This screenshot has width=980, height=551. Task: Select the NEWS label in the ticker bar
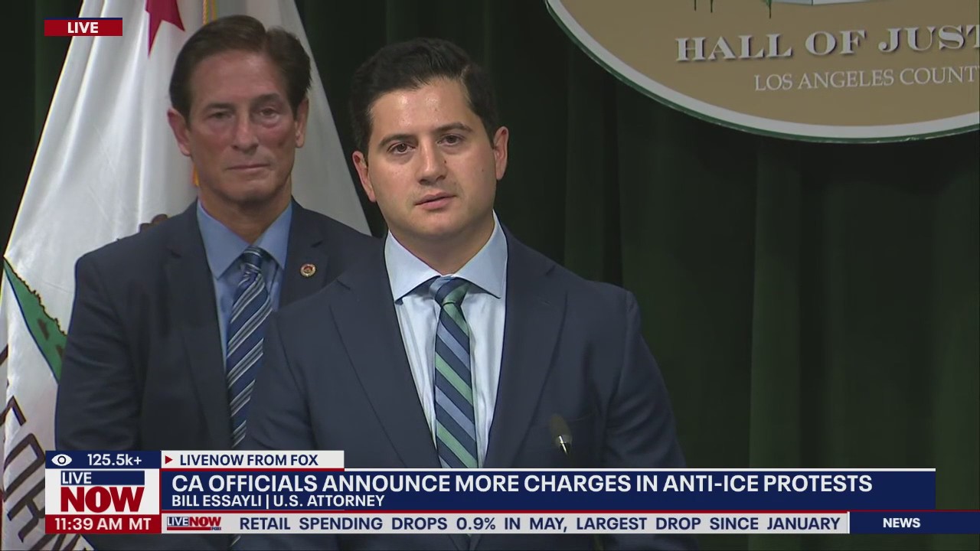point(901,523)
